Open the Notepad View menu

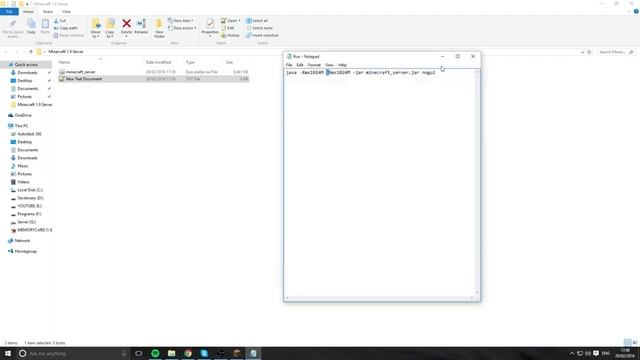pos(329,65)
